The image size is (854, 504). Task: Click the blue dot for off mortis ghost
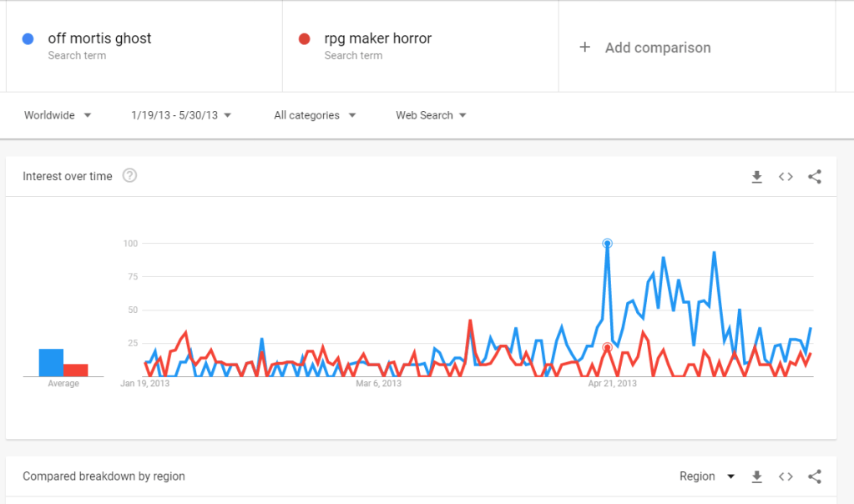coord(28,38)
